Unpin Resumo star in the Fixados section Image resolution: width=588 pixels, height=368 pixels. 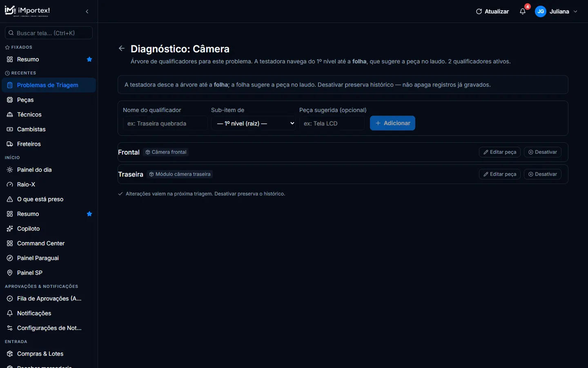coord(89,59)
